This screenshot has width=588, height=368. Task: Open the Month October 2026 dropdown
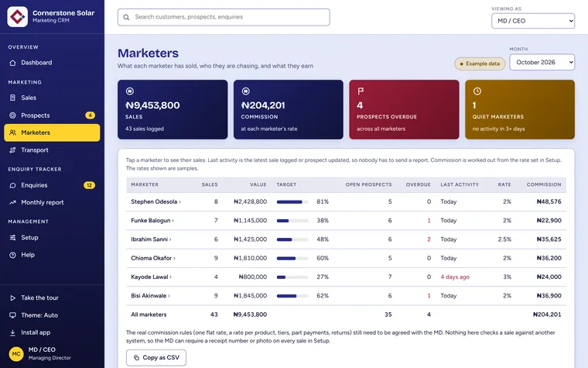pos(542,62)
